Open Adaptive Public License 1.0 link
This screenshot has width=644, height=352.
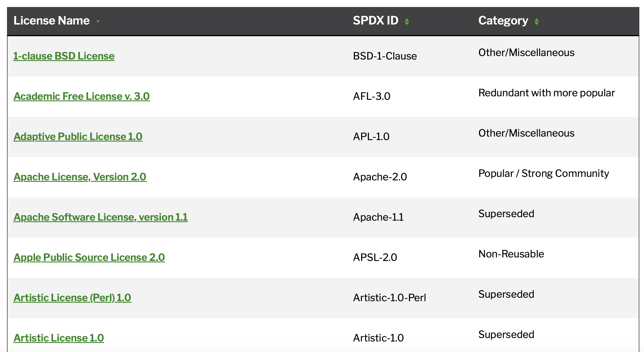(78, 137)
